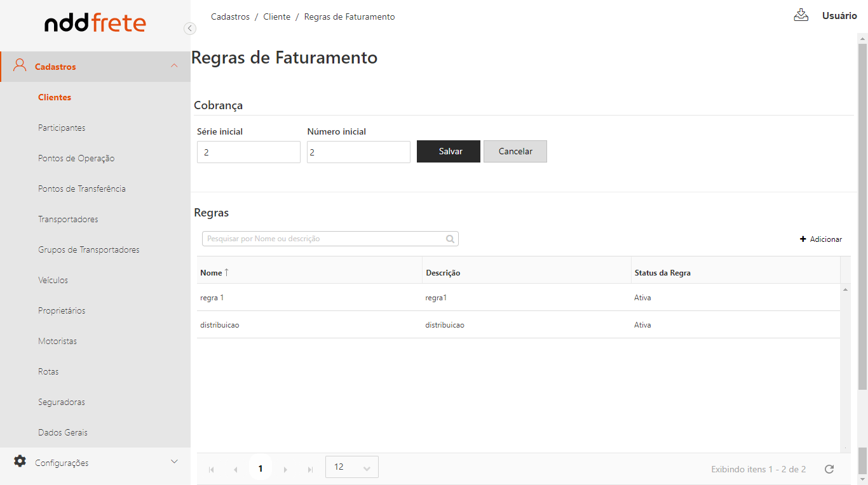Open Transportadores in the sidebar
The image size is (868, 485).
tap(68, 219)
